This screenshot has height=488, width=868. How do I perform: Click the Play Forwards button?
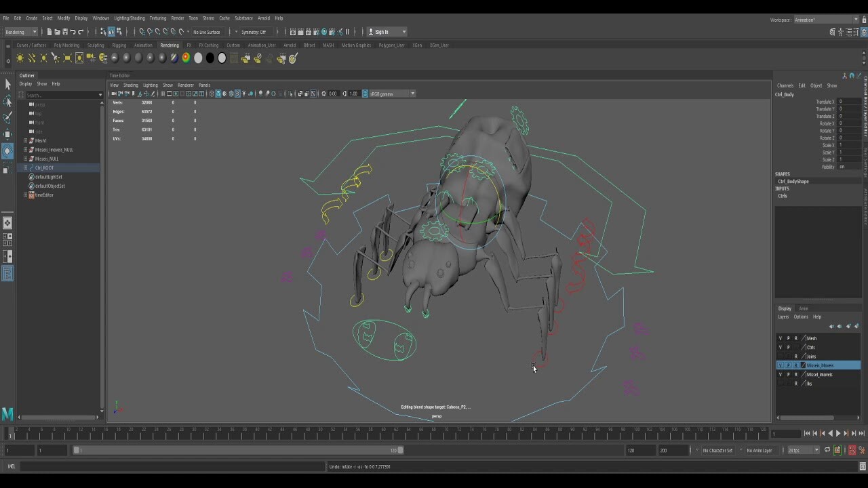[x=838, y=433]
